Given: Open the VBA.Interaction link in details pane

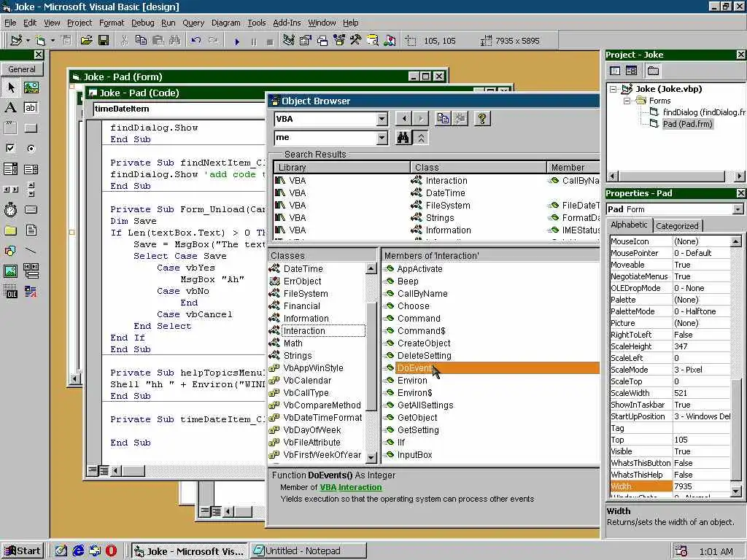Looking at the screenshot, I should [351, 487].
